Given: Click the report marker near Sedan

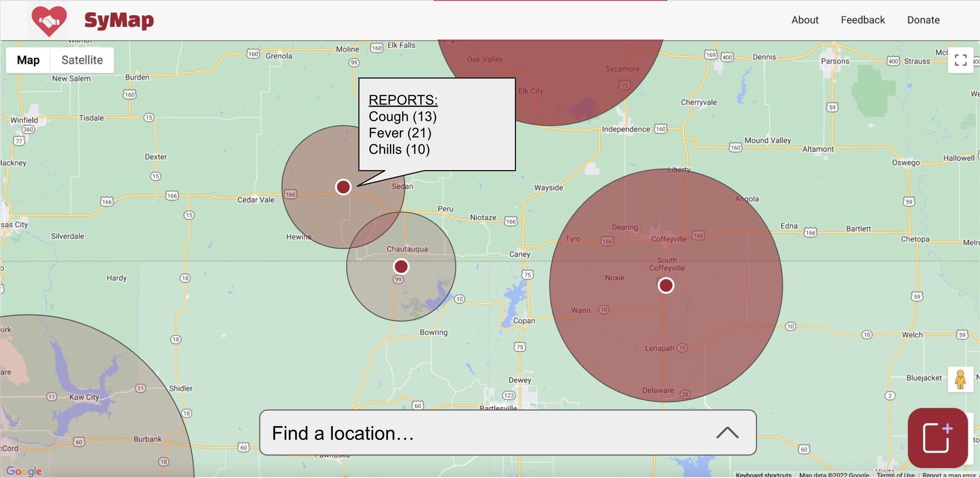Looking at the screenshot, I should [x=343, y=187].
